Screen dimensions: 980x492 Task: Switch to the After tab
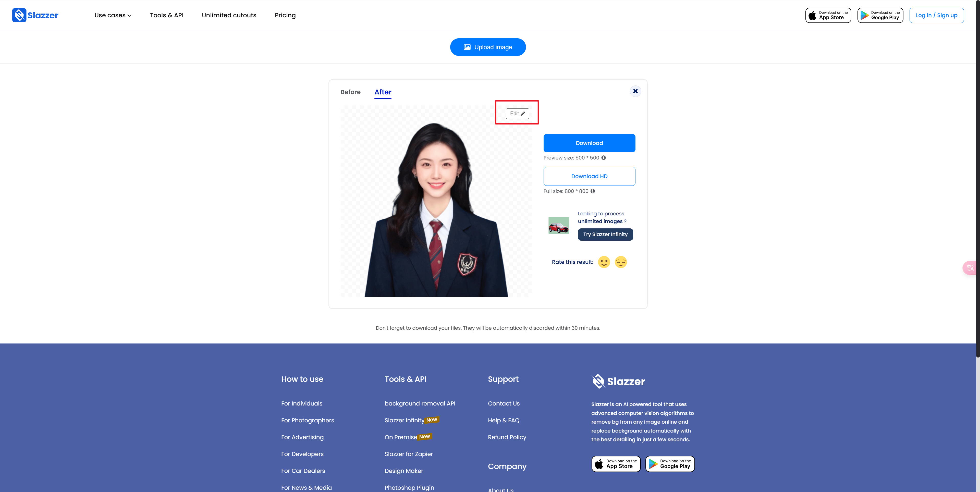point(383,92)
